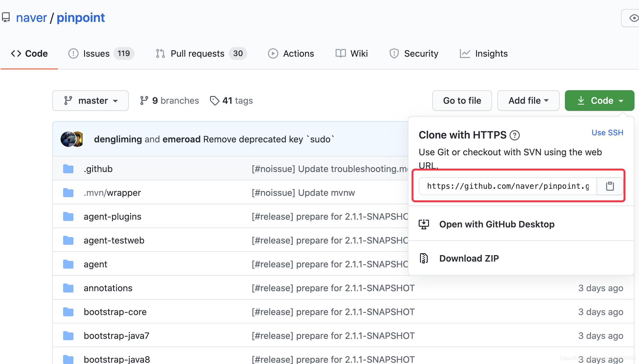
Task: Click the Download ZIP file icon
Action: (424, 258)
